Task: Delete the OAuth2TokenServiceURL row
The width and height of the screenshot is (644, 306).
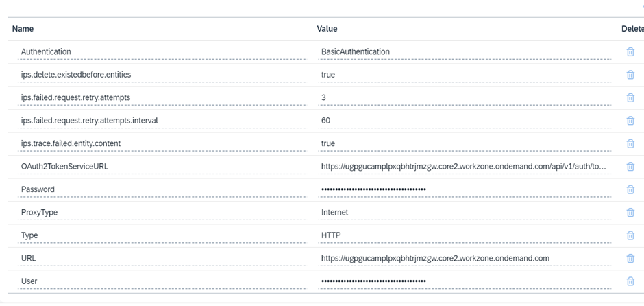Action: 630,167
